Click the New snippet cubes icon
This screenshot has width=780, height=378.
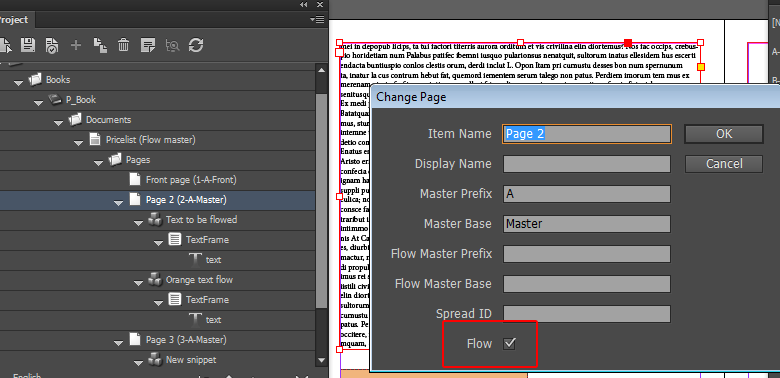155,360
